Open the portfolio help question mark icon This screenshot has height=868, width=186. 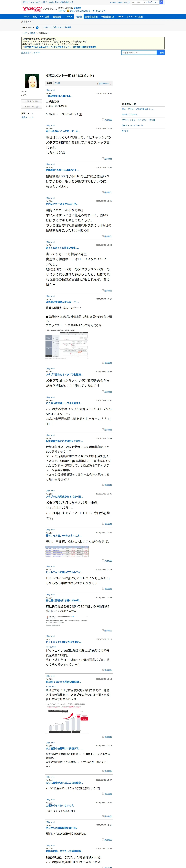coord(37,28)
